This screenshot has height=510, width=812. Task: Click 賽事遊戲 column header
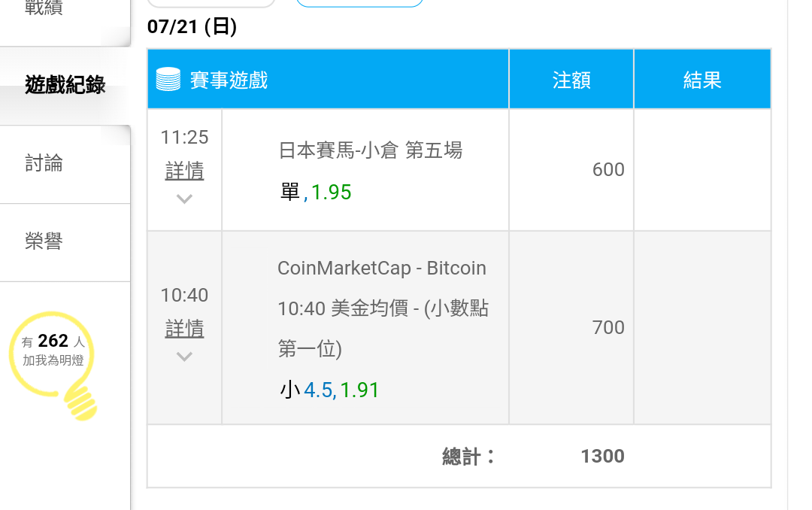coord(229,80)
